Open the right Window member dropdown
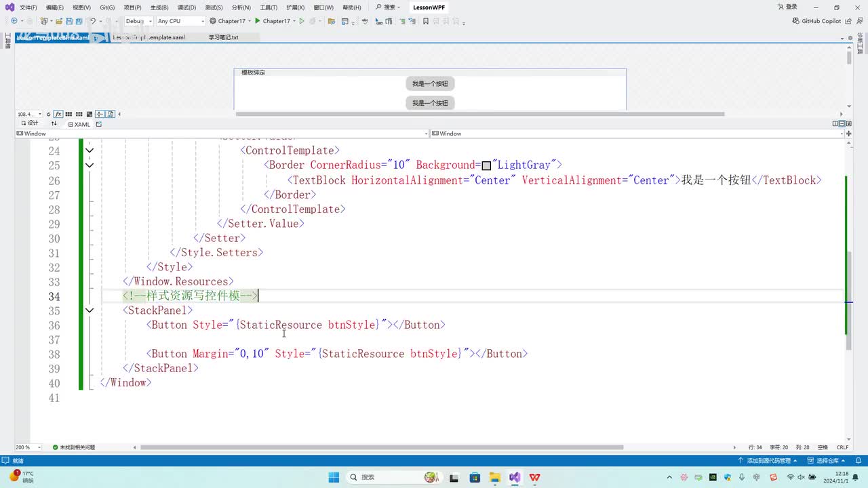This screenshot has height=488, width=868. tap(637, 134)
